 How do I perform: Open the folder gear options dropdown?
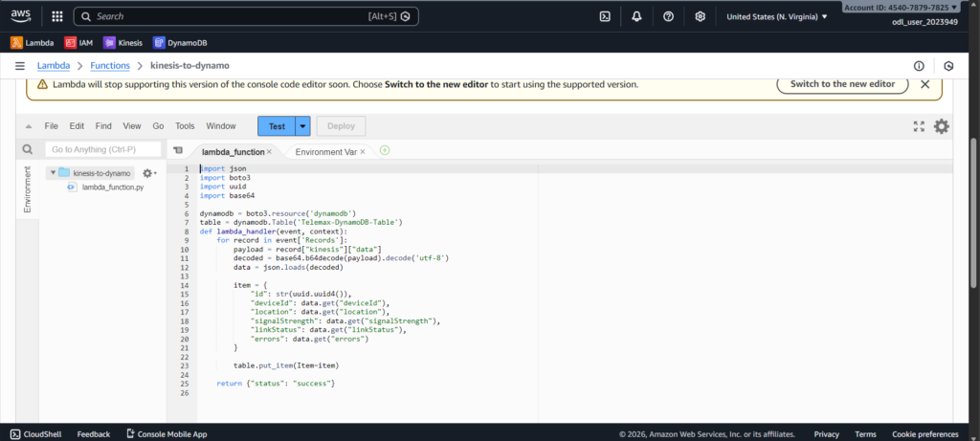point(148,173)
